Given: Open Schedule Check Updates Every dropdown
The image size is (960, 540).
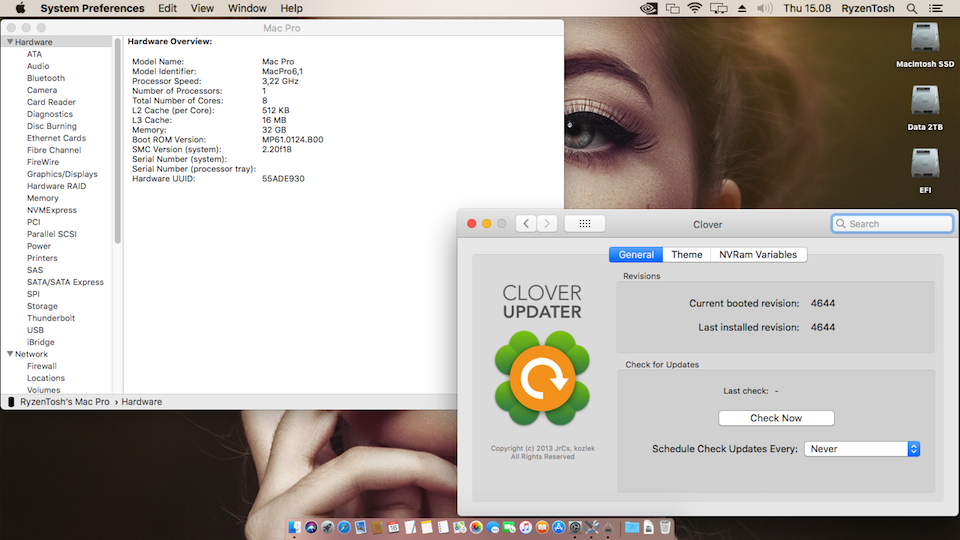Looking at the screenshot, I should pyautogui.click(x=862, y=449).
